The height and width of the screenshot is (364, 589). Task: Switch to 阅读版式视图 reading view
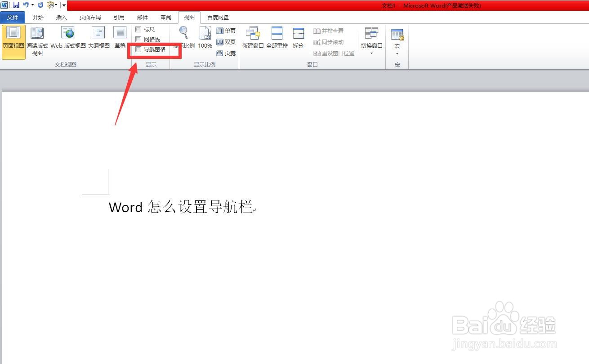(37, 42)
